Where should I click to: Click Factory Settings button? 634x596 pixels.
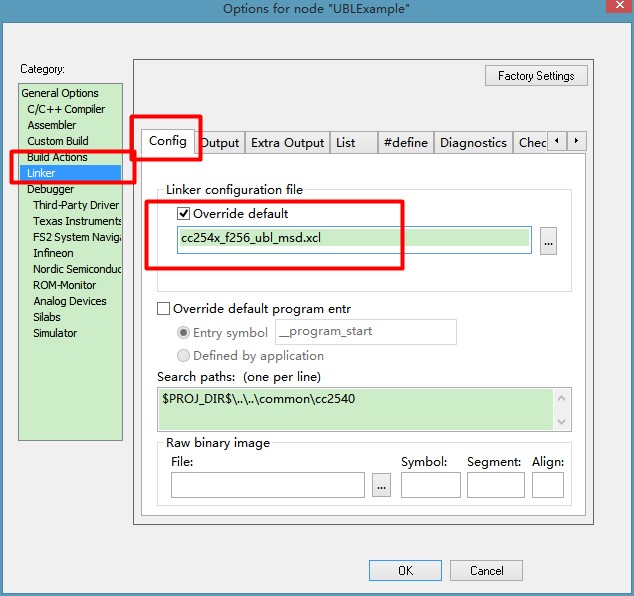[x=536, y=76]
